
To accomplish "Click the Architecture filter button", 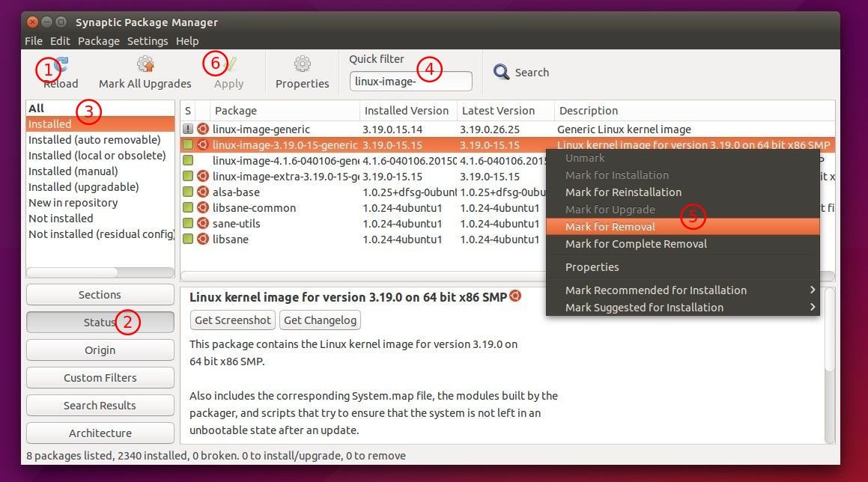I will click(100, 433).
